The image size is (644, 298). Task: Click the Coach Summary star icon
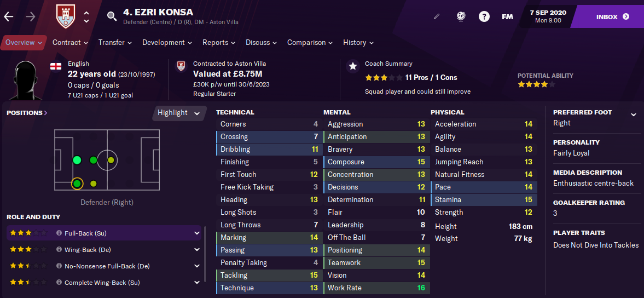(352, 66)
